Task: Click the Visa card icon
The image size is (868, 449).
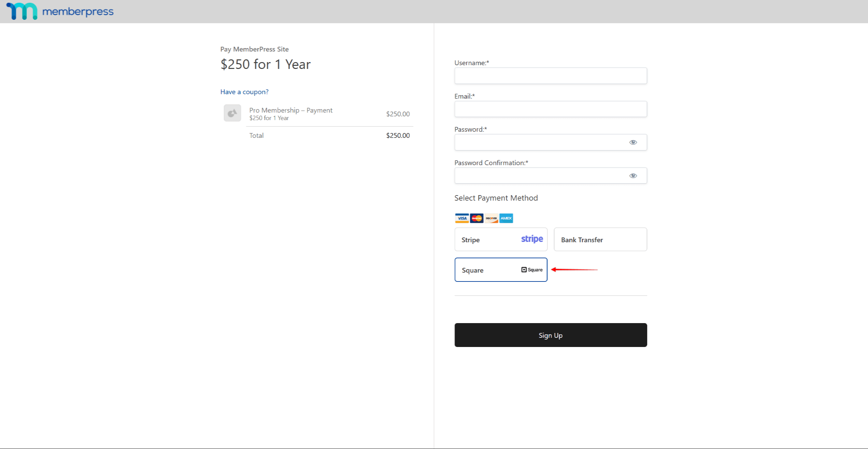Action: pos(462,218)
